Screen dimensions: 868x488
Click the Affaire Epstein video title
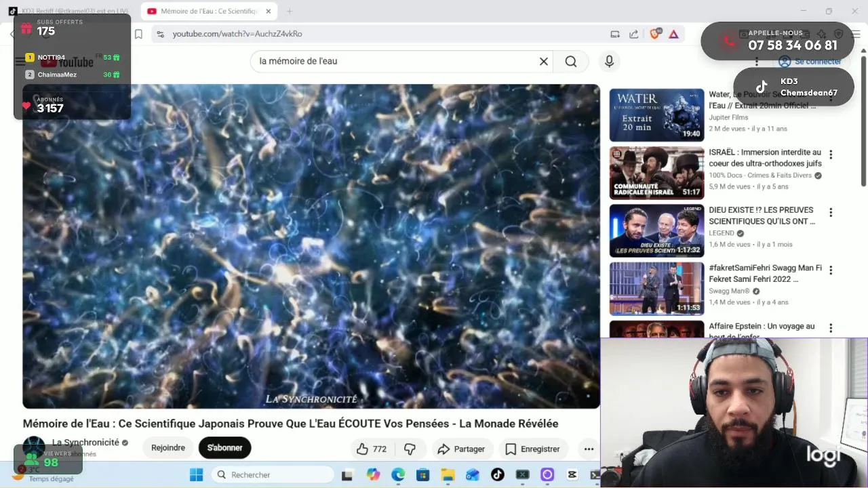click(x=762, y=331)
